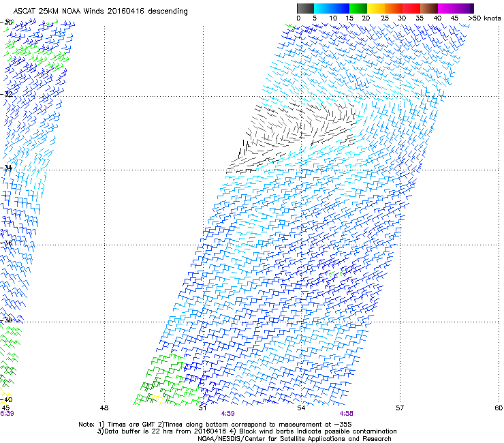Screen dimensions: 504x443
Task: Click the yellow 20–25 knots color bar segment
Action: (376, 8)
